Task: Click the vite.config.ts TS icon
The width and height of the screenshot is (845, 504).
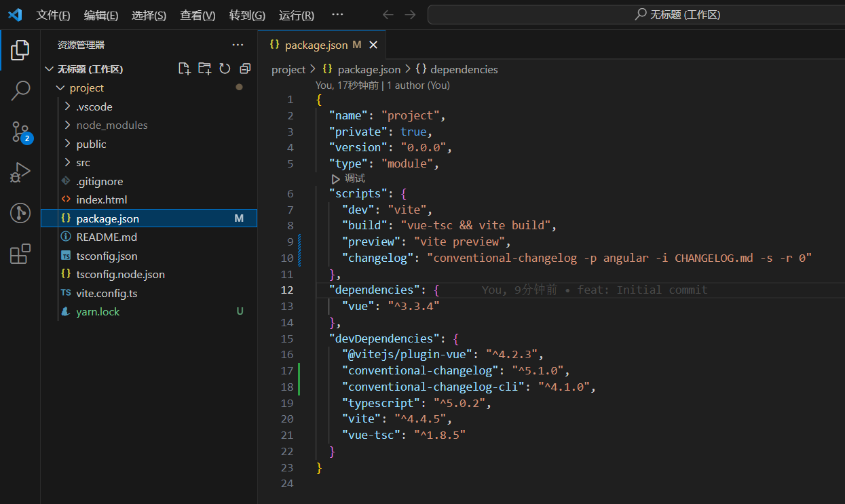Action: coord(66,293)
